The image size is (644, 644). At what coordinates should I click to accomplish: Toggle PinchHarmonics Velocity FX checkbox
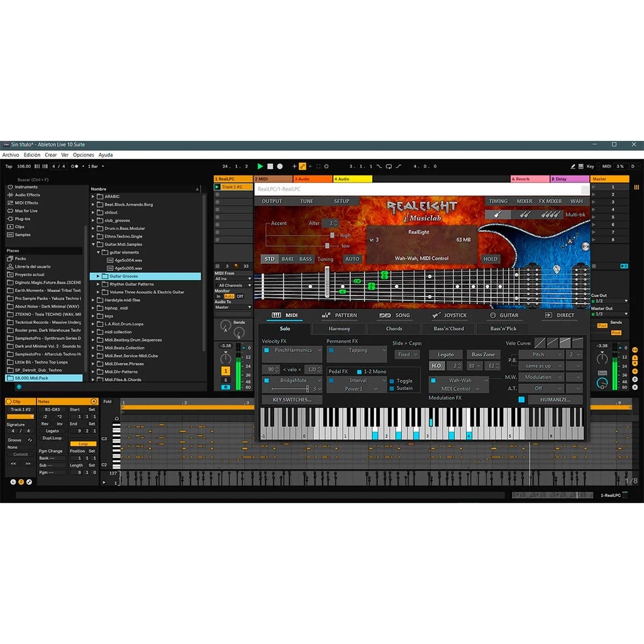[267, 350]
